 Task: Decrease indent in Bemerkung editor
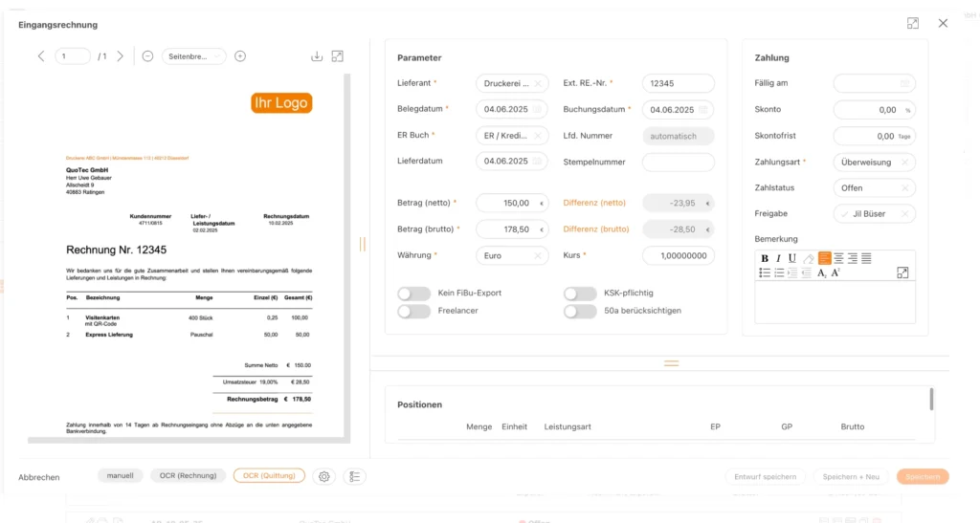pyautogui.click(x=806, y=272)
